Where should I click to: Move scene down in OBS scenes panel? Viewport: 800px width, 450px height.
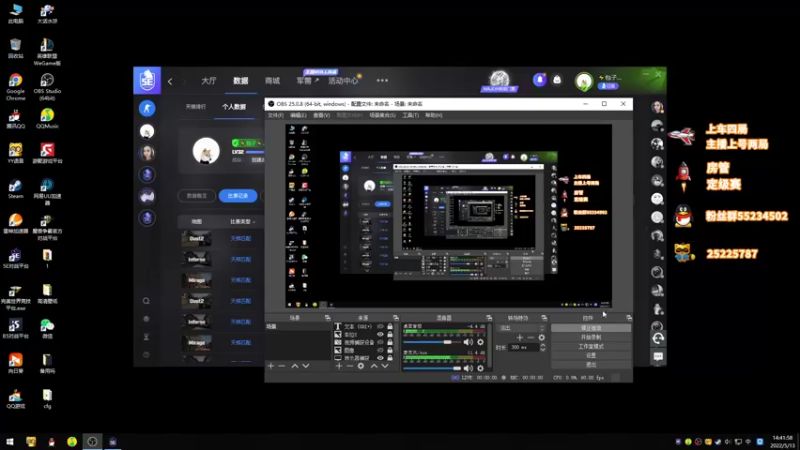point(306,366)
